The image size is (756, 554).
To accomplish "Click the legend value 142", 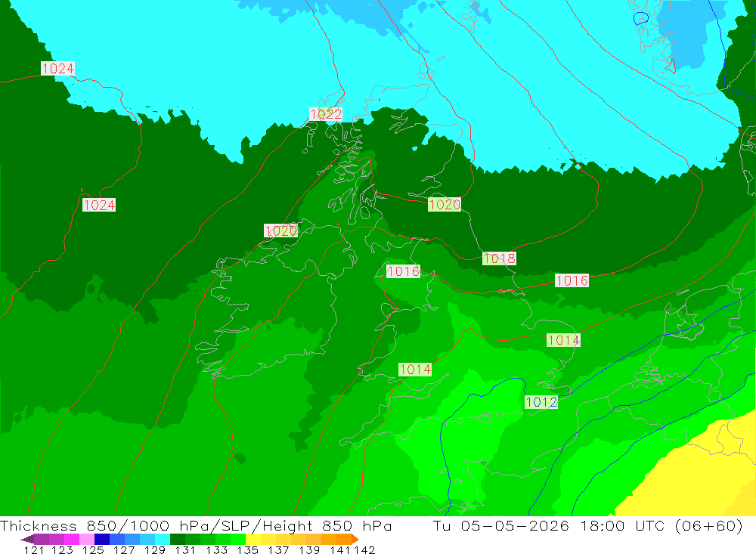I will pos(364,549).
